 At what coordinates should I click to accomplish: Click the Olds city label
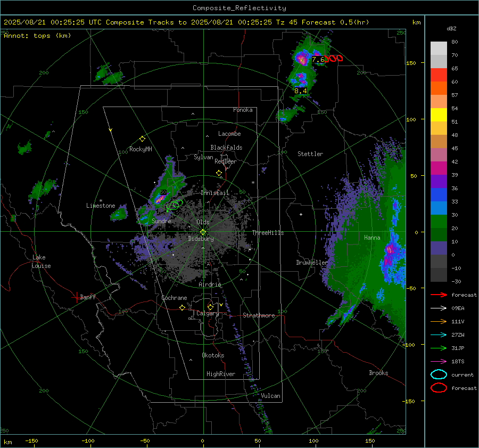click(203, 222)
